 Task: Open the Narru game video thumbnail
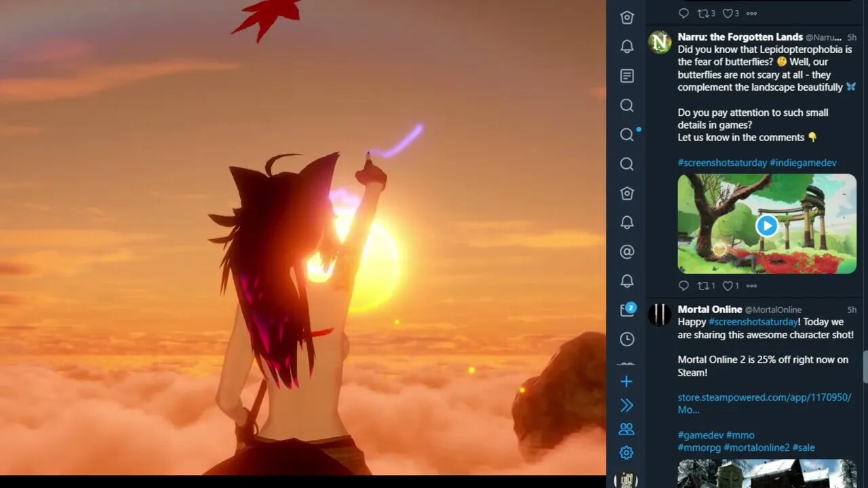pos(767,224)
